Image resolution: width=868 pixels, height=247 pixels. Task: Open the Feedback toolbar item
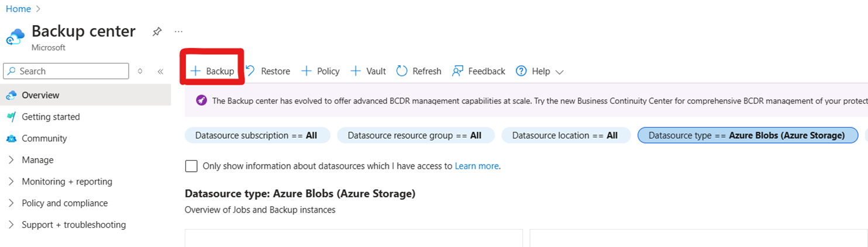pyautogui.click(x=478, y=71)
